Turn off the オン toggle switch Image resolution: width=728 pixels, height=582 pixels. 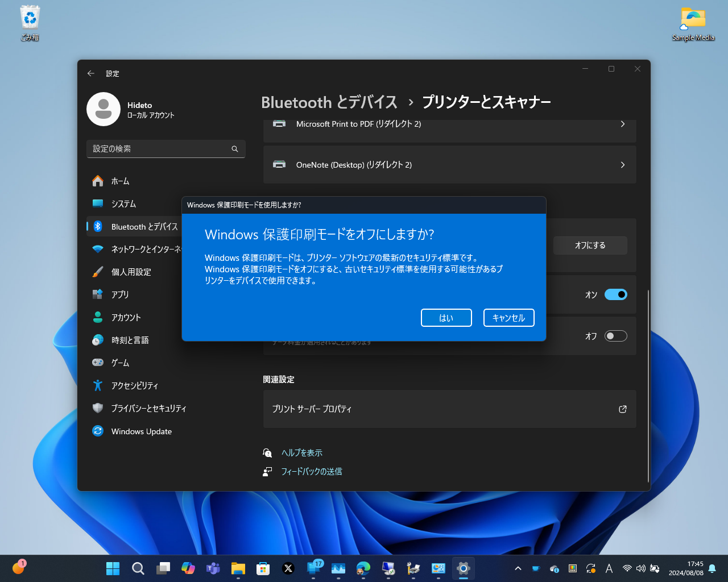[x=615, y=294]
